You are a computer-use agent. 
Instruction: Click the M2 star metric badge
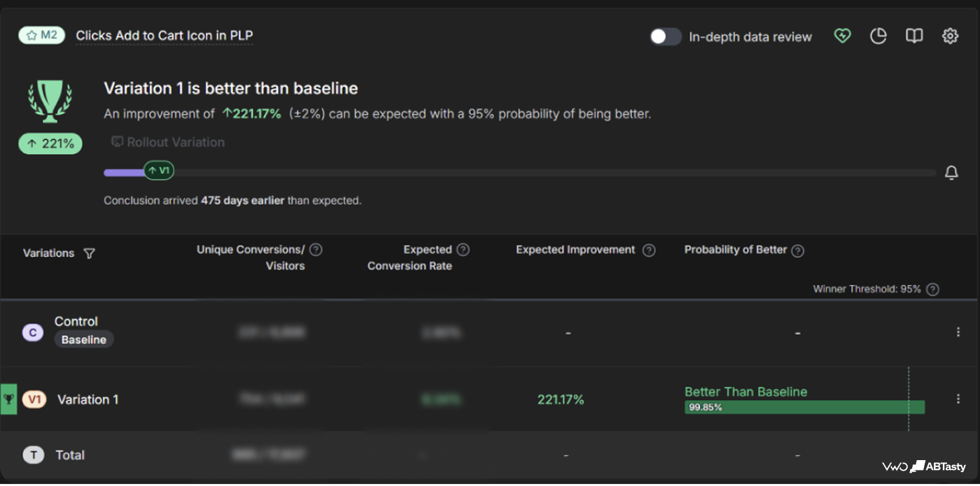[42, 35]
